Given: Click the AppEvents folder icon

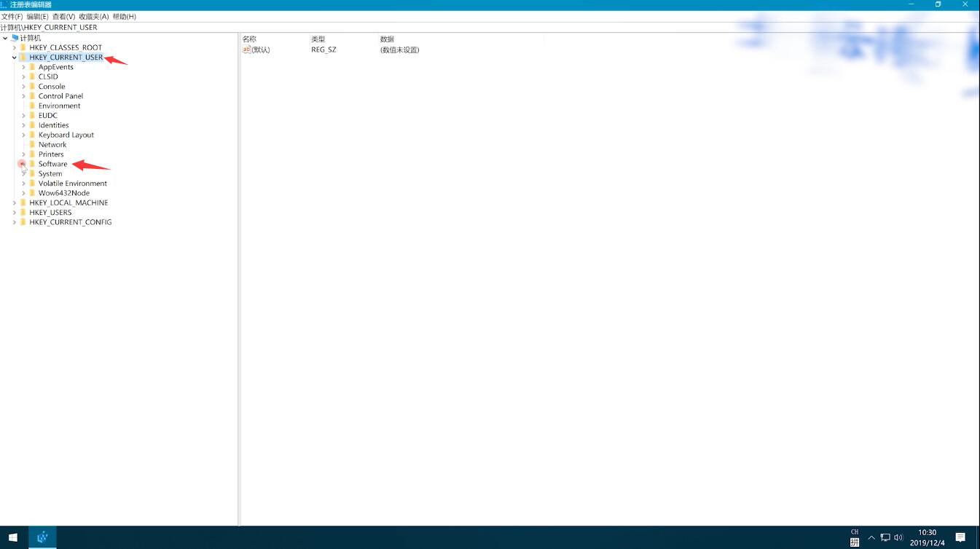Looking at the screenshot, I should 32,67.
